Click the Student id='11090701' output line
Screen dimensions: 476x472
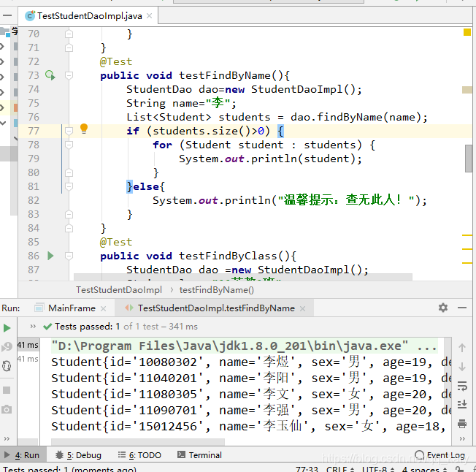[x=251, y=411]
